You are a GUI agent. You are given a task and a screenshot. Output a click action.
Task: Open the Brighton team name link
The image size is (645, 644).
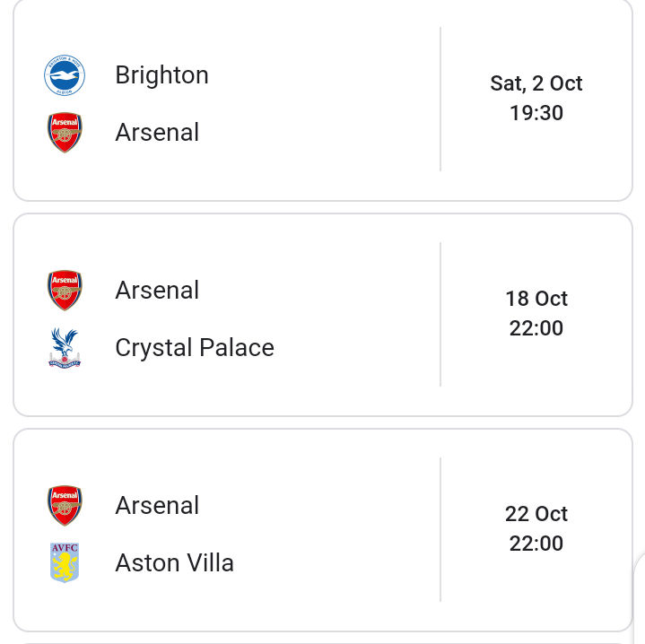coord(162,75)
